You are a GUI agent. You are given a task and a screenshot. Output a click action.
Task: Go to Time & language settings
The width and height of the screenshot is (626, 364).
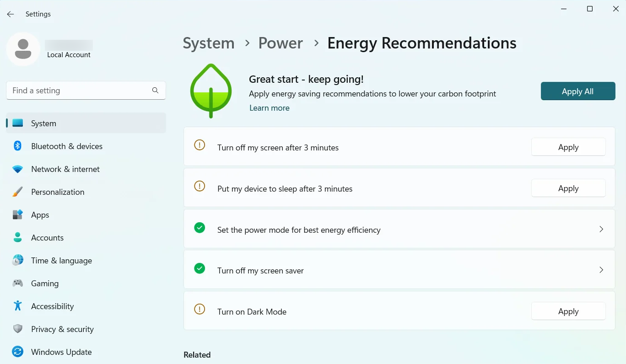click(x=61, y=261)
